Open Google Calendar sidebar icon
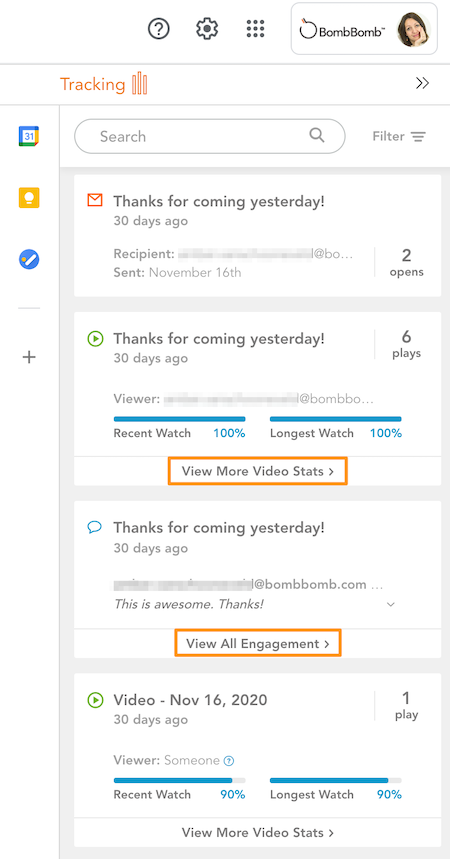The width and height of the screenshot is (450, 859). point(29,136)
